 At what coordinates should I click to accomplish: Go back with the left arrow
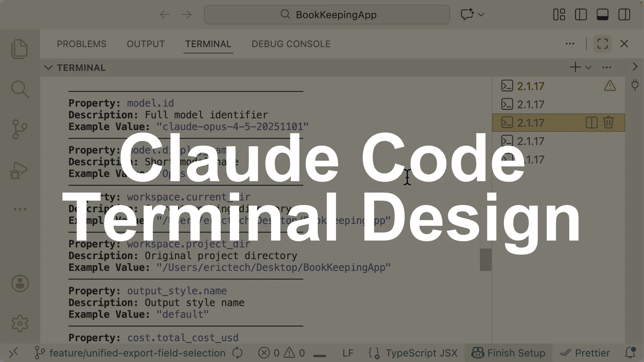click(165, 15)
